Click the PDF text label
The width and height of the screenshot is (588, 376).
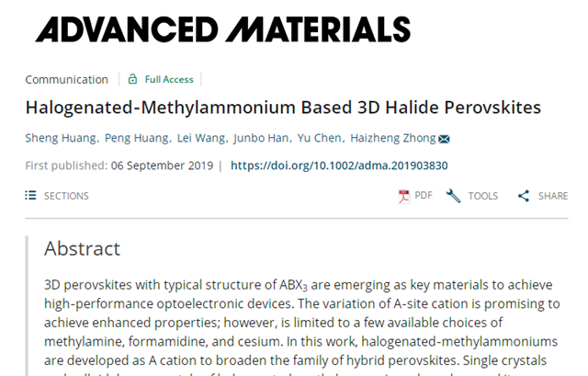click(424, 196)
